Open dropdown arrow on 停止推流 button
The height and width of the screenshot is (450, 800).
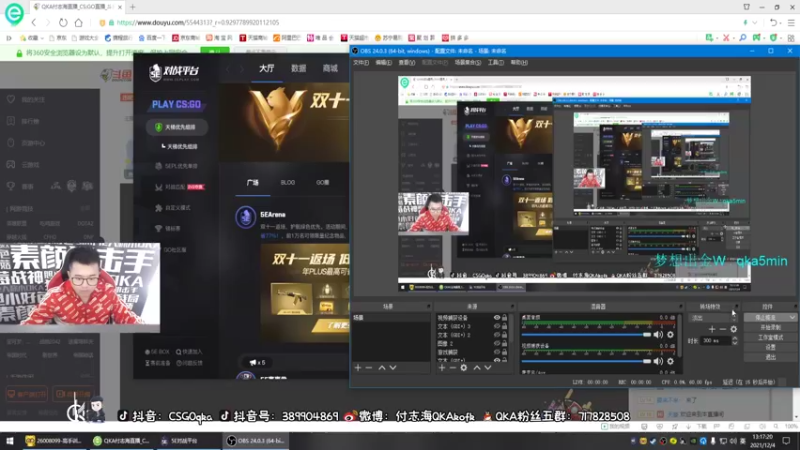tap(792, 317)
